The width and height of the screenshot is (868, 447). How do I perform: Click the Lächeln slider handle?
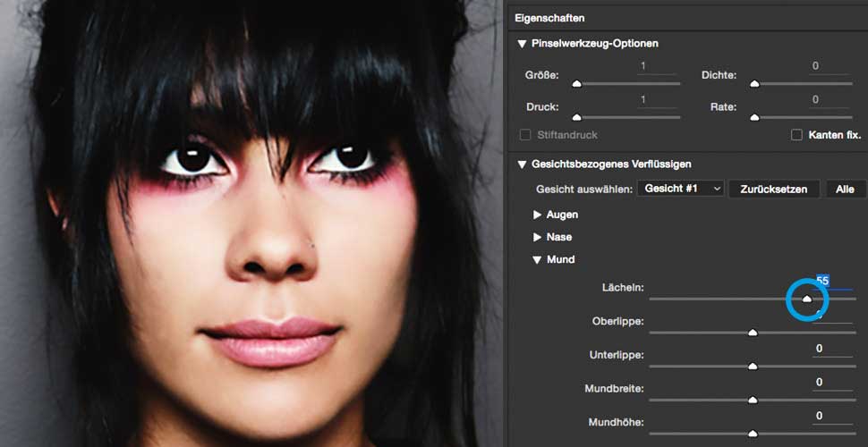[806, 299]
